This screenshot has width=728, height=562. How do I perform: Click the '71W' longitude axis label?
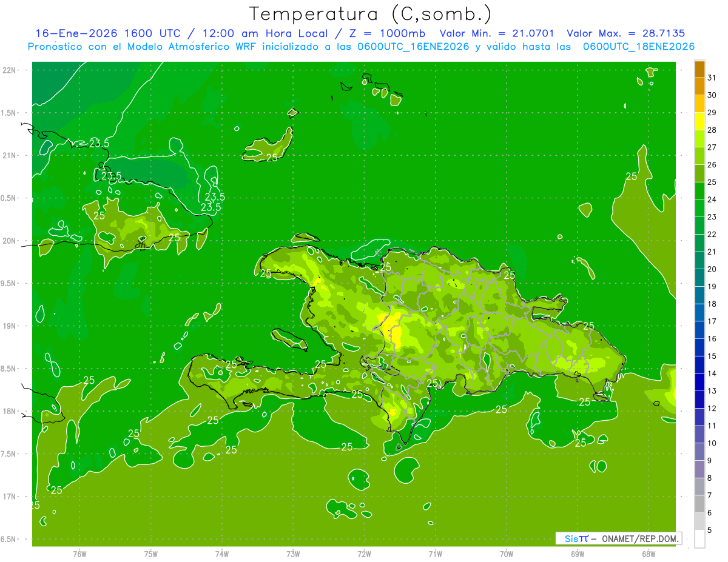pyautogui.click(x=435, y=554)
